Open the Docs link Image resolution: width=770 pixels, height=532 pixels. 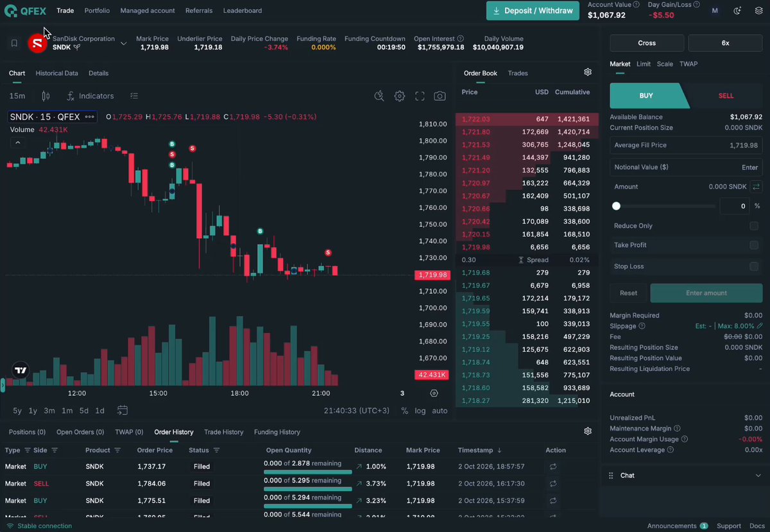757,526
